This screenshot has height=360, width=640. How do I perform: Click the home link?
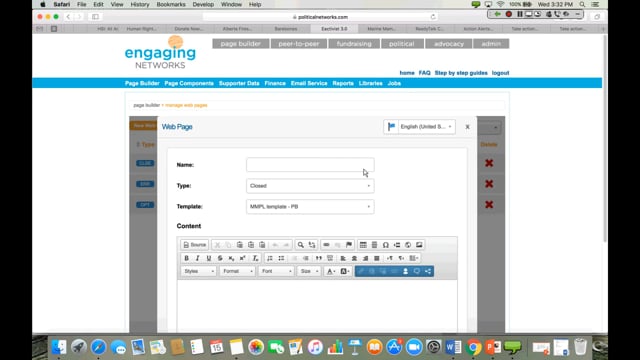pos(407,73)
